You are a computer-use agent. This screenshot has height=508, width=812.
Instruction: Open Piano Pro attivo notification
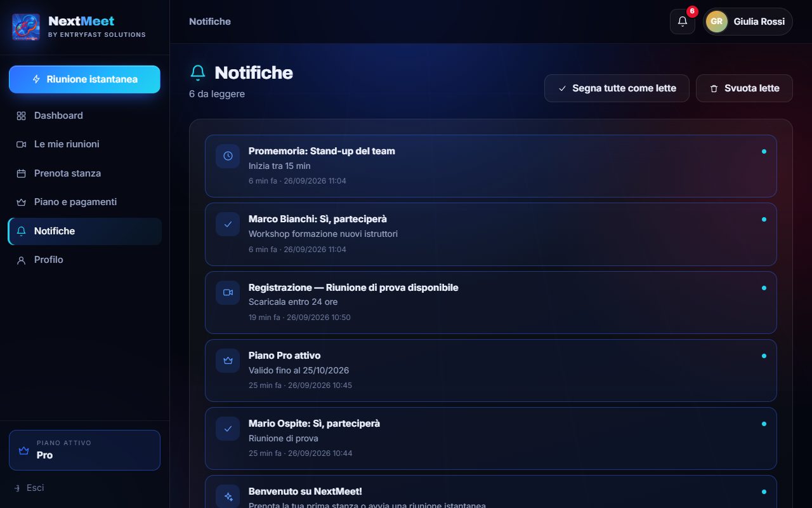tap(490, 370)
